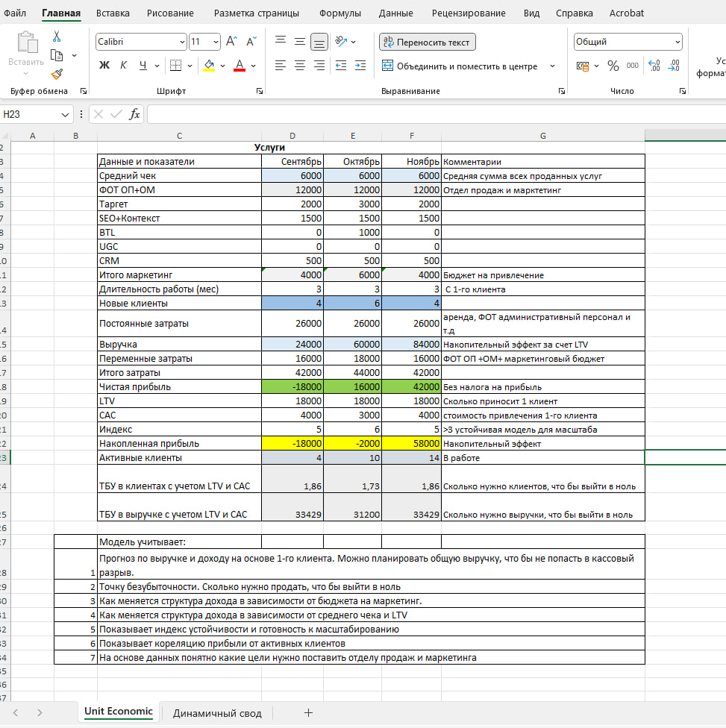Open the Общий number format dropdown
Screen dimensions: 726x728
[x=677, y=43]
